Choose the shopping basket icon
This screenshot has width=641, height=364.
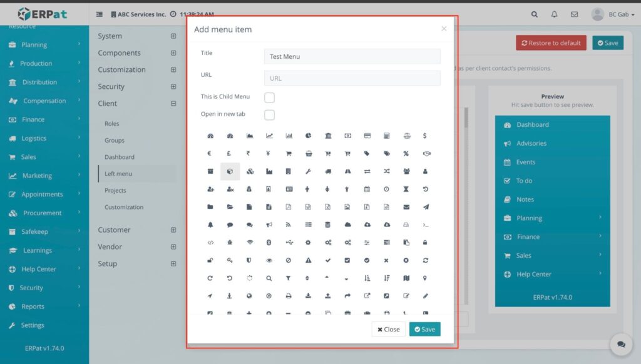309,154
